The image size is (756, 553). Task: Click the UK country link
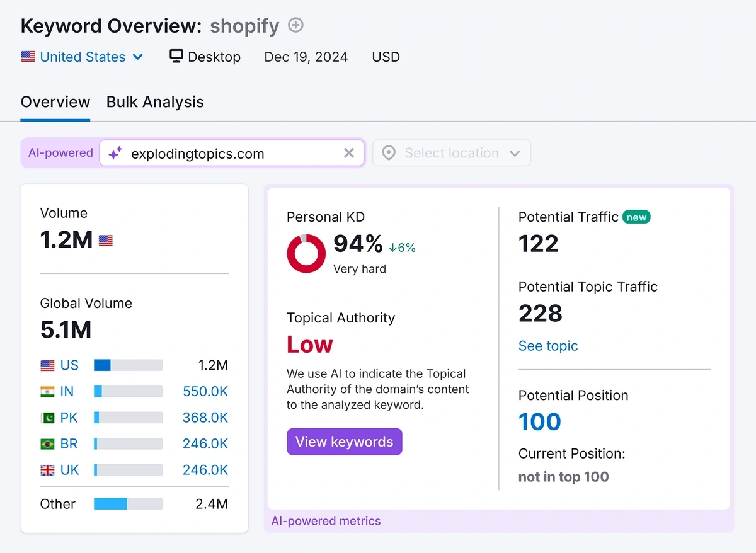(x=70, y=470)
